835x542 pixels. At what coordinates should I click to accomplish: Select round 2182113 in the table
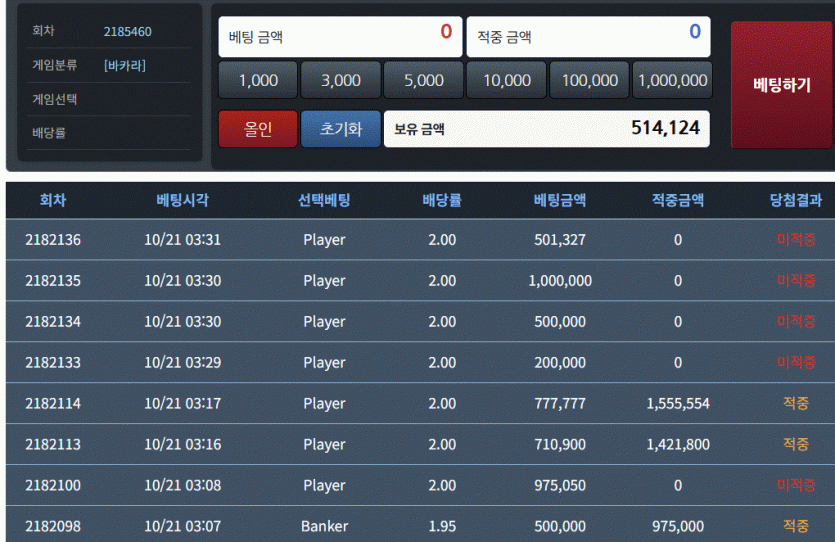pyautogui.click(x=53, y=445)
